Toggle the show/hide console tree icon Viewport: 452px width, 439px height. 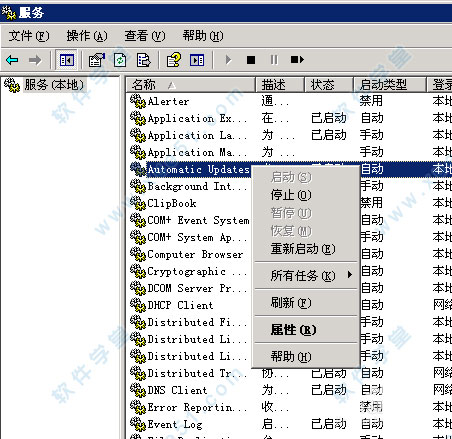pos(67,60)
